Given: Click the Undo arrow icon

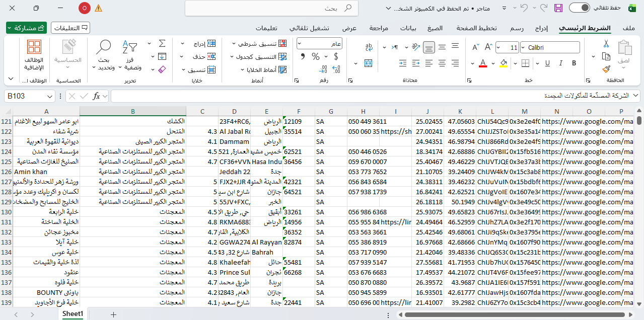Looking at the screenshot, I should tap(524, 8).
